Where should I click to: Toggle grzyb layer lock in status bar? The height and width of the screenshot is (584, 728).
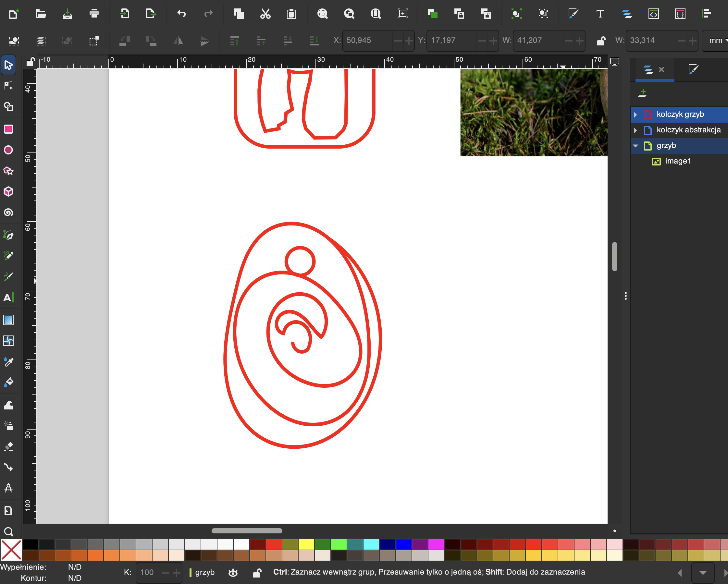257,573
